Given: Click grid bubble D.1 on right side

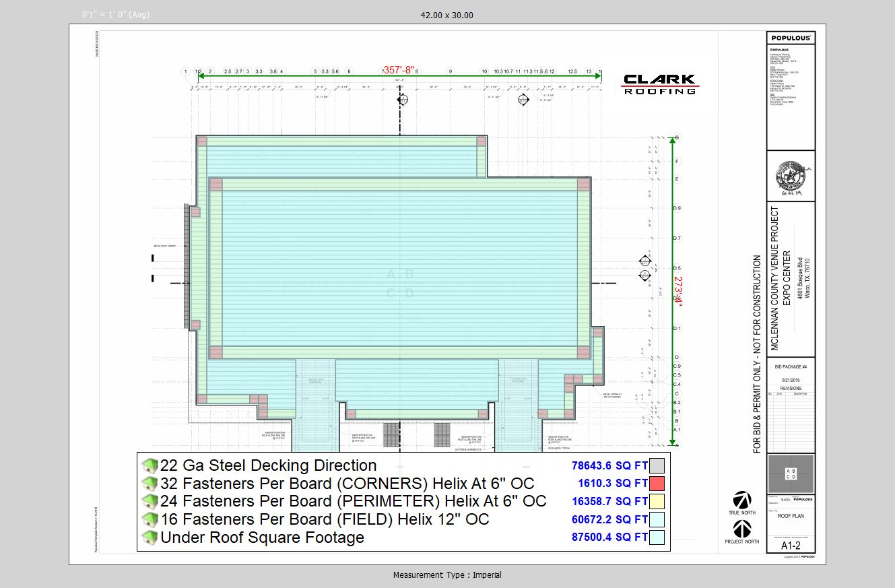Looking at the screenshot, I should 677,328.
